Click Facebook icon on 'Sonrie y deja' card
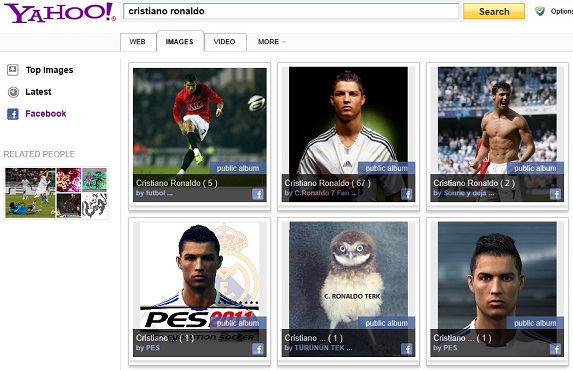This screenshot has width=573, height=370. click(x=555, y=194)
